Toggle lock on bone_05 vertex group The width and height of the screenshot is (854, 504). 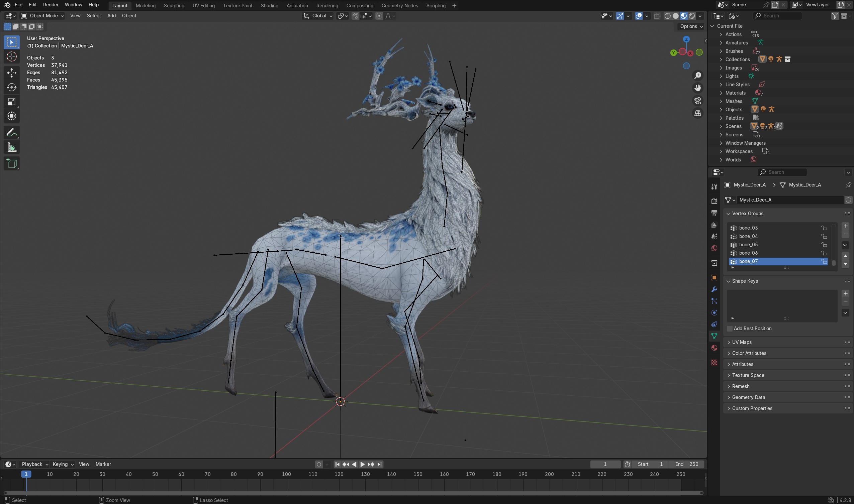824,245
